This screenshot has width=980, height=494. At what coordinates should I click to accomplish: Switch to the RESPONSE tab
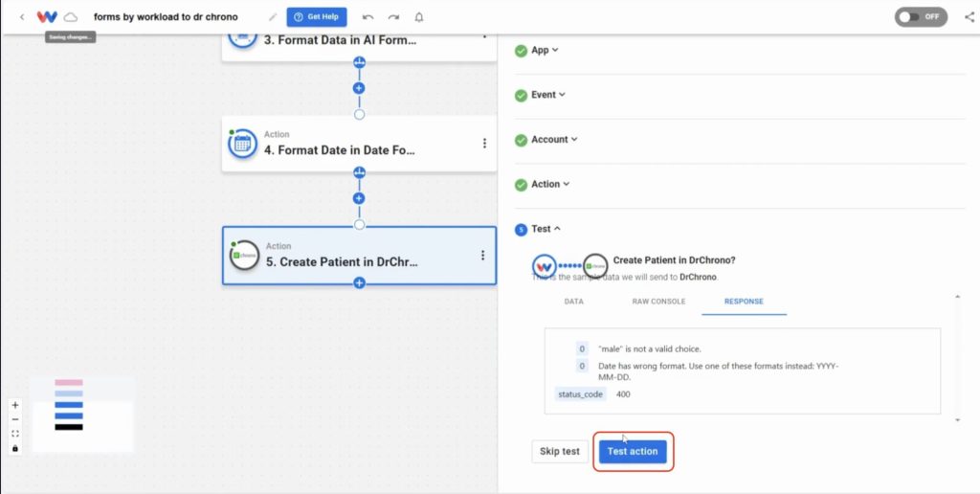pos(744,302)
